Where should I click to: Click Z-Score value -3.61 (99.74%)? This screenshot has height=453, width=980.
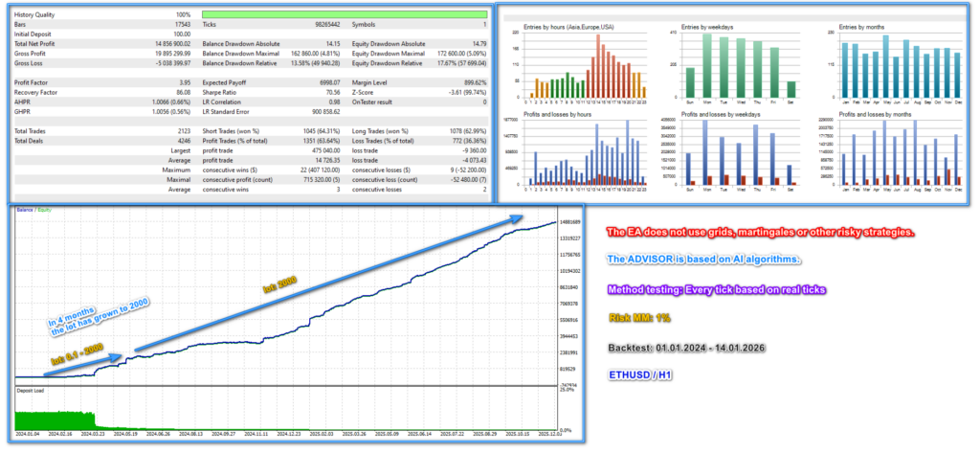[x=466, y=92]
